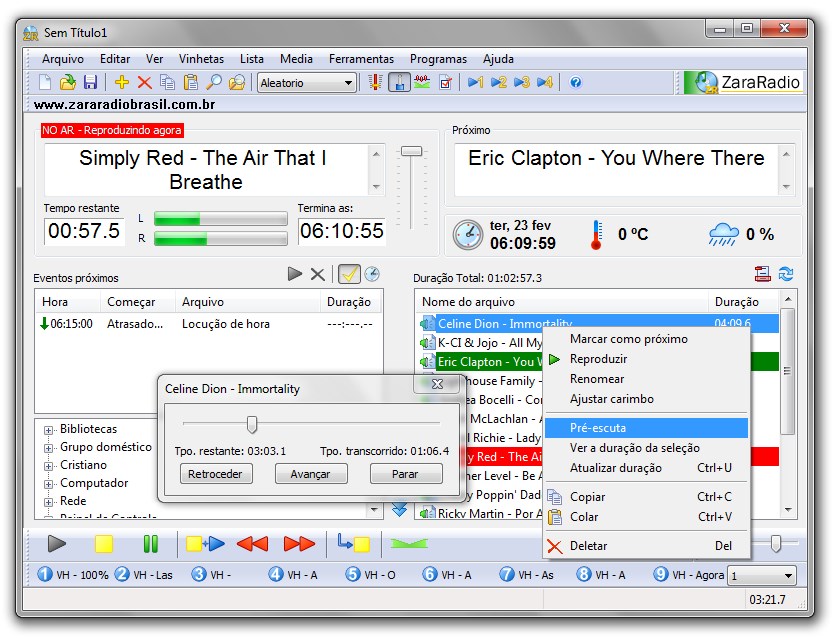Screen dimensions: 834x638
Task: Click the red X delete toolbar icon
Action: tap(145, 83)
